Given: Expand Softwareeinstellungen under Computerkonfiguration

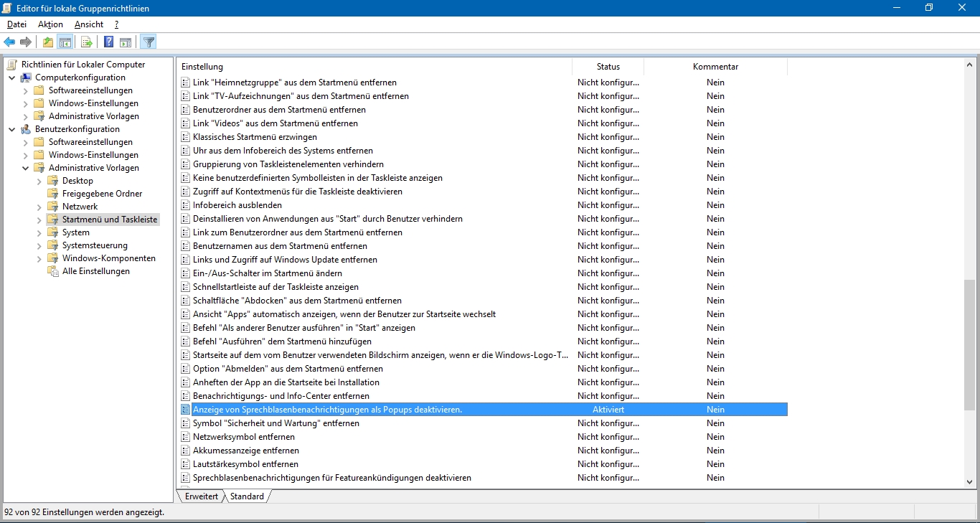Looking at the screenshot, I should (26, 90).
